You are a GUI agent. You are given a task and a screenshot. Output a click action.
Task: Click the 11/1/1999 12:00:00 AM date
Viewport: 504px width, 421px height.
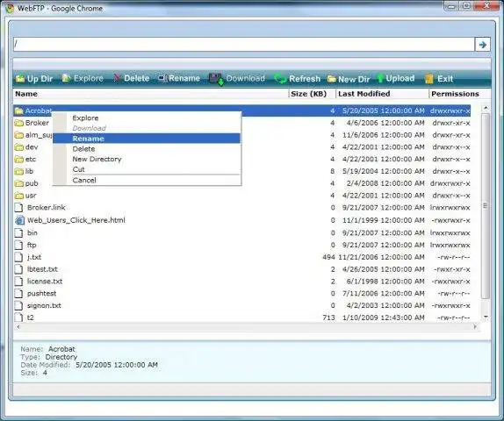point(384,220)
